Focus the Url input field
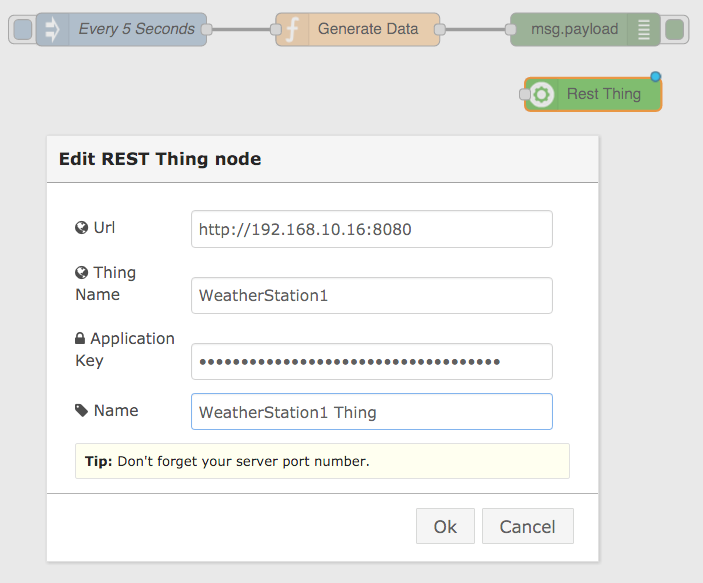703x583 pixels. 372,229
